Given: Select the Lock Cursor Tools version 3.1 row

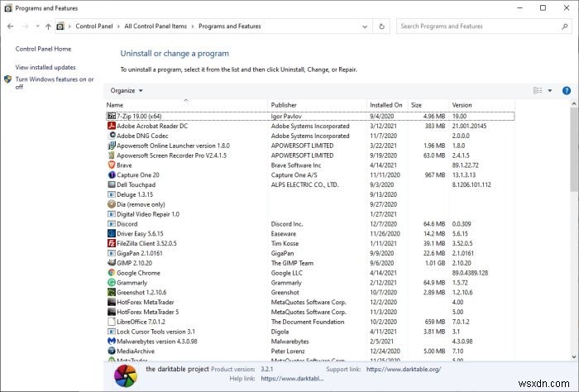Looking at the screenshot, I should pyautogui.click(x=310, y=332).
